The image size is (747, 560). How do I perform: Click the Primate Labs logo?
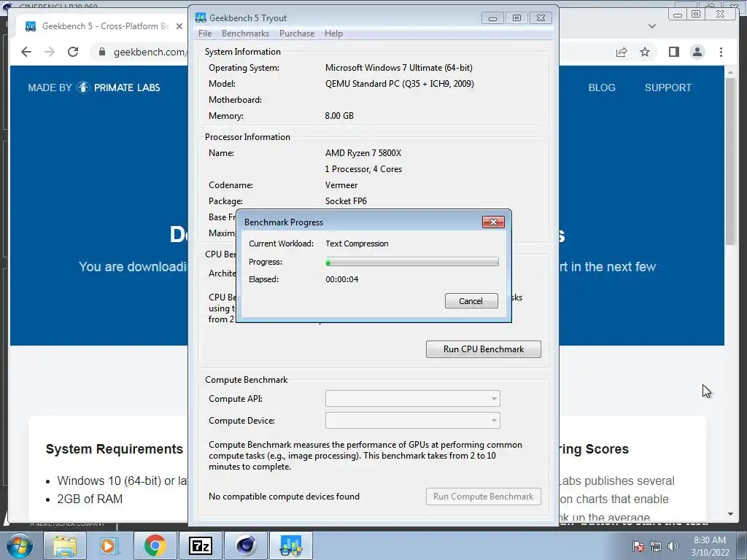point(94,87)
